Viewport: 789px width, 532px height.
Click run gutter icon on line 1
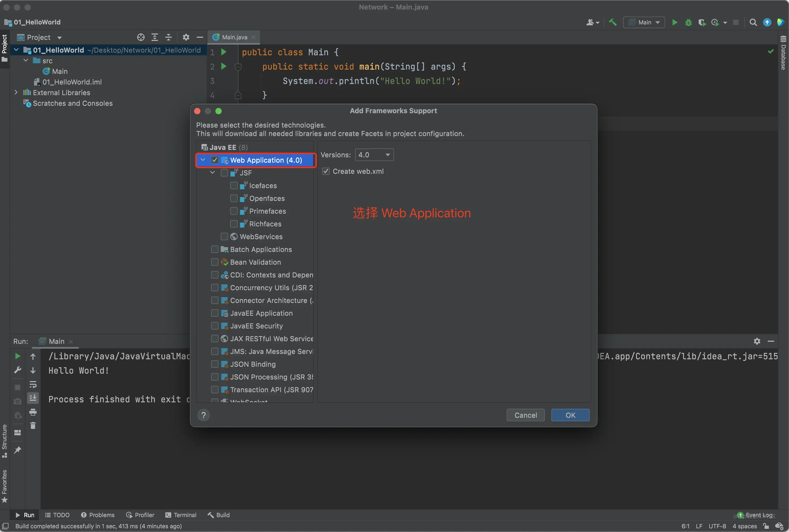point(224,52)
